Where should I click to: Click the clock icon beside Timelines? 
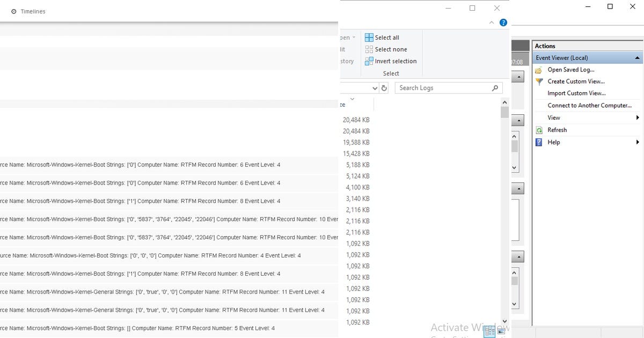(x=14, y=11)
